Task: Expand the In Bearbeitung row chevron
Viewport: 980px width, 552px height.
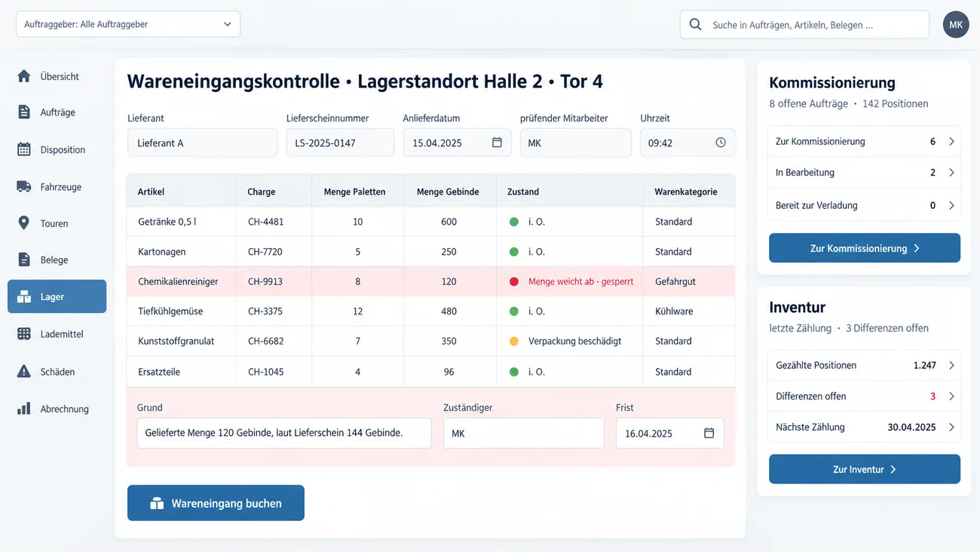Action: tap(951, 173)
